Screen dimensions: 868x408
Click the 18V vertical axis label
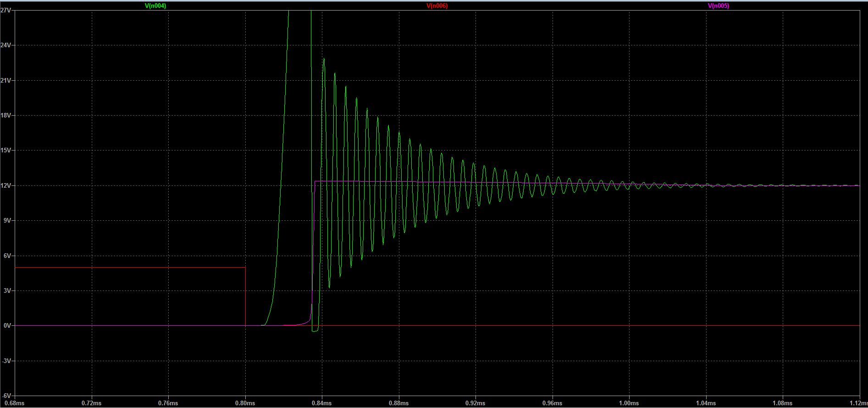[x=6, y=116]
